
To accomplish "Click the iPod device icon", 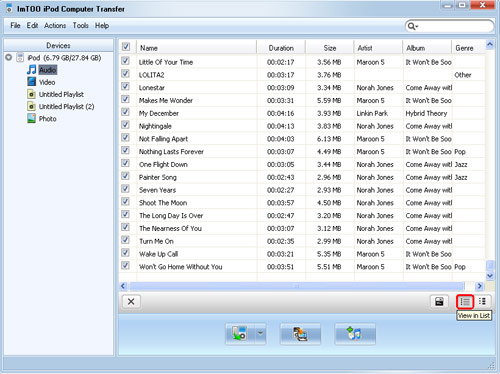I will tap(20, 58).
